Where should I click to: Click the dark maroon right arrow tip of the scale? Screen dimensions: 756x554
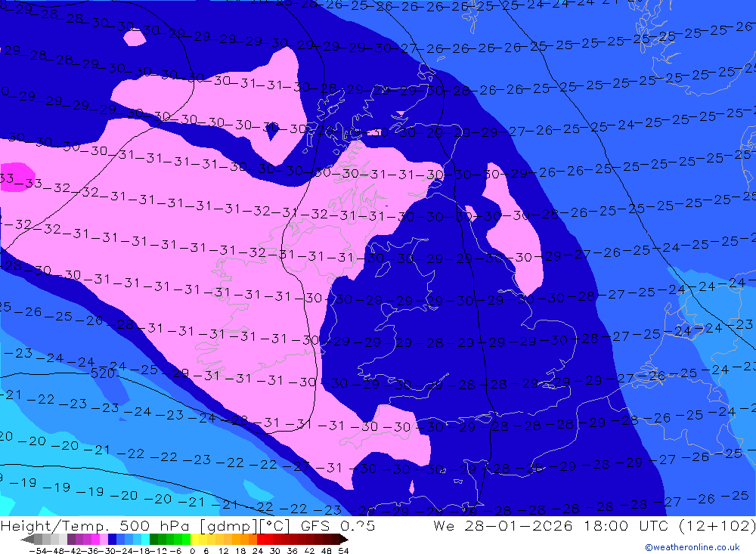[344, 539]
